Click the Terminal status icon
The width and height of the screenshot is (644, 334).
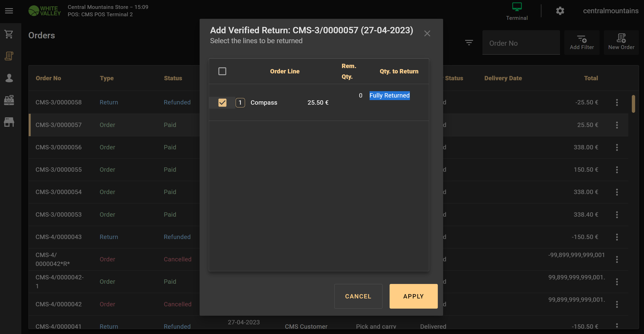coord(517,11)
